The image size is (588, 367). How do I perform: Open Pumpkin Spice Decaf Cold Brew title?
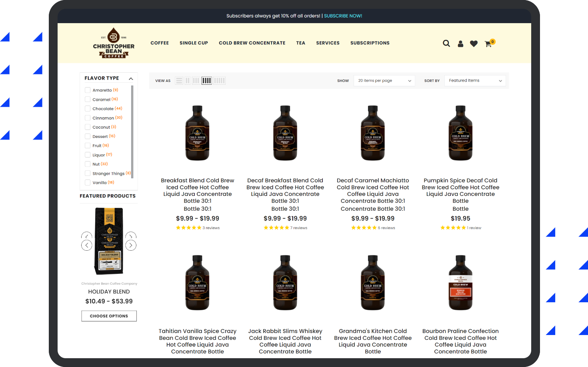[x=460, y=191]
